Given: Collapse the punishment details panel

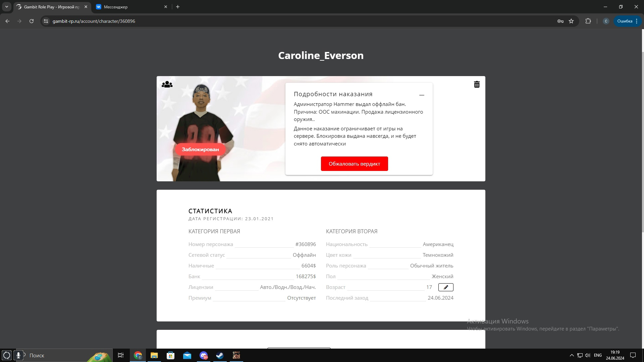Looking at the screenshot, I should (x=422, y=95).
